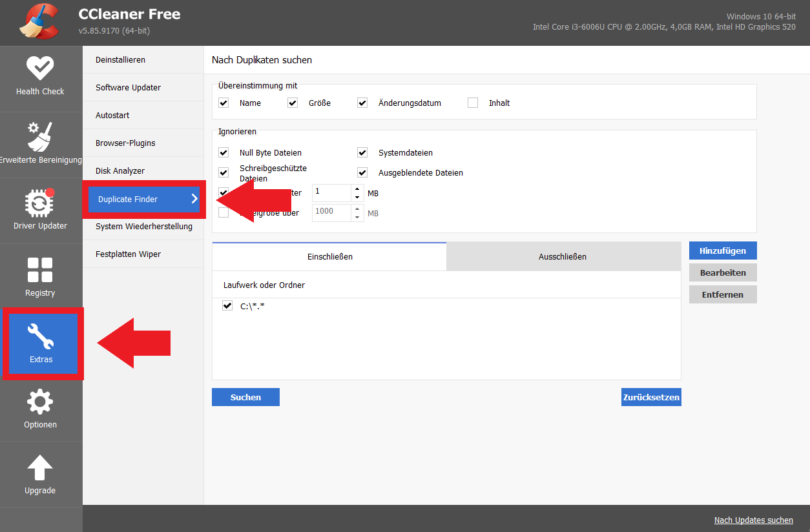The width and height of the screenshot is (810, 532).
Task: Toggle the Systemdateien ignore checkbox
Action: [x=362, y=153]
